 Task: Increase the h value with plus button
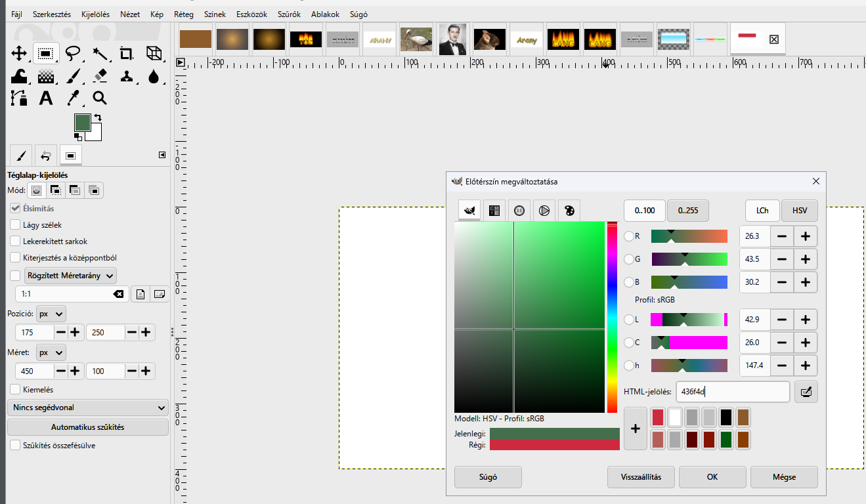[x=806, y=366]
